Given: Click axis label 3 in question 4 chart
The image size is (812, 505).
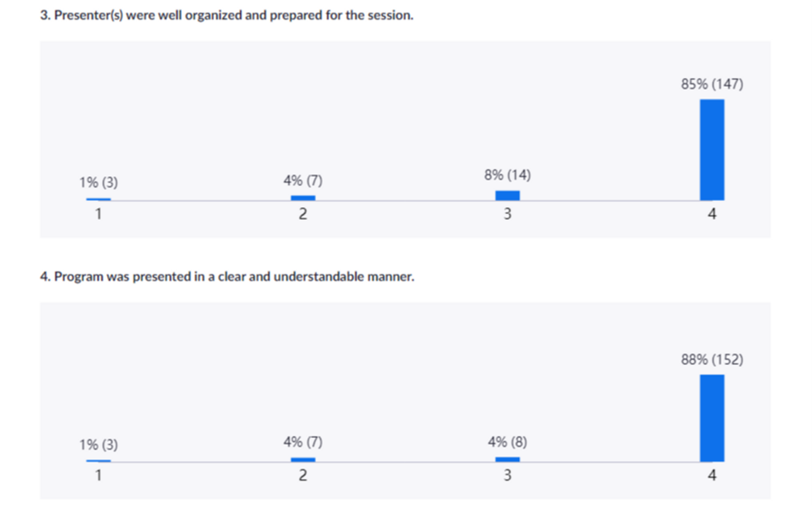Looking at the screenshot, I should [x=507, y=476].
